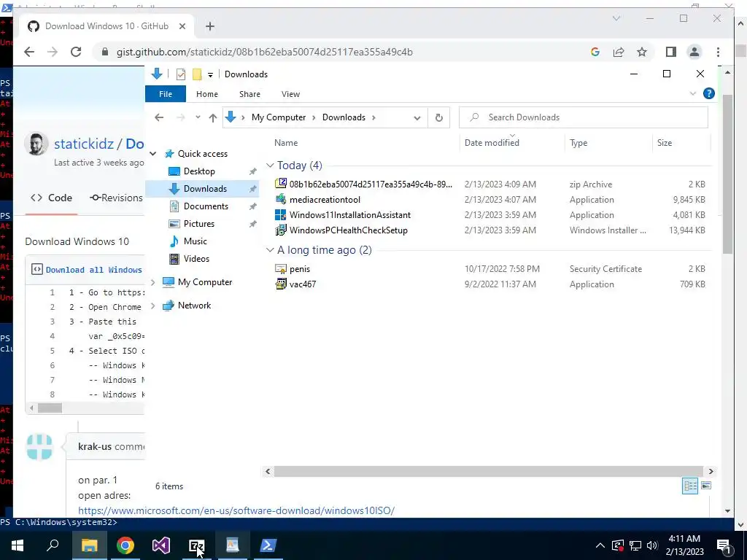Viewport: 747px width, 560px height.
Task: Click the 2/13/2023 4:07 AM date cell
Action: pyautogui.click(x=500, y=200)
